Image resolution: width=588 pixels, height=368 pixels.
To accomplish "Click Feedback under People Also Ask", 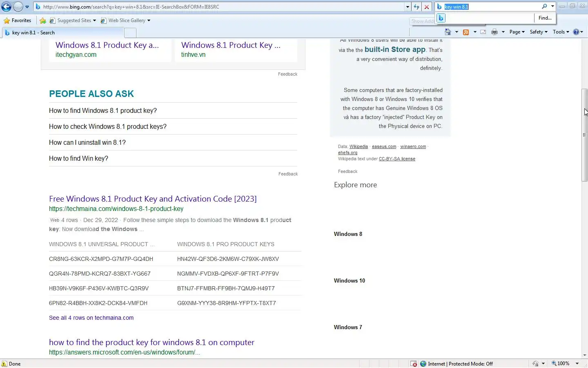I will 288,174.
